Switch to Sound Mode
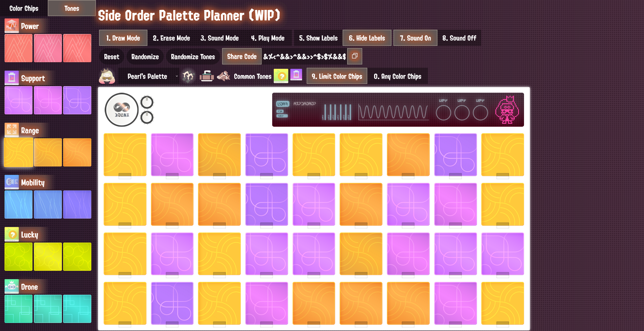This screenshot has height=331, width=644. 220,38
